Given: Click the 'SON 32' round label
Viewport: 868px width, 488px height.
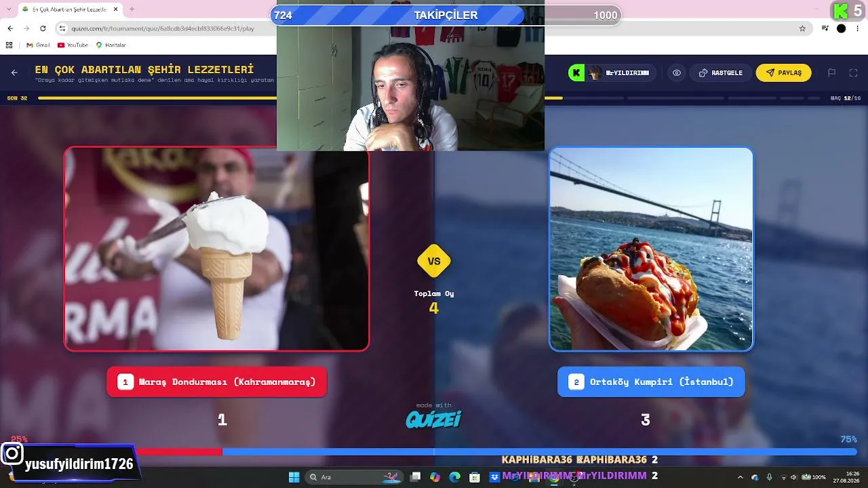Looking at the screenshot, I should coord(17,98).
